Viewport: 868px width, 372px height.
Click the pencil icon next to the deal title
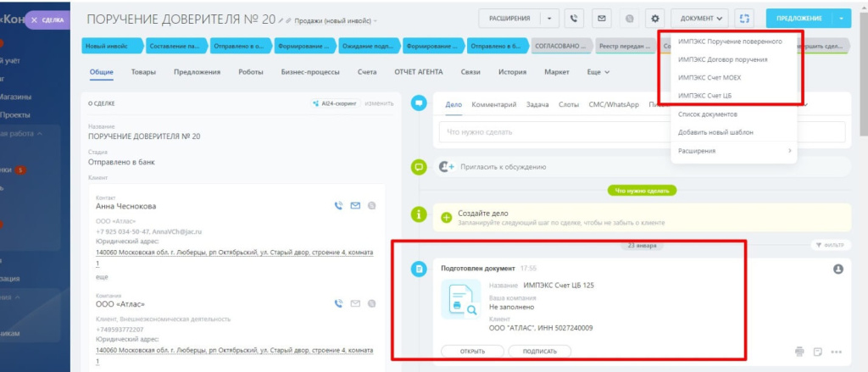(288, 19)
